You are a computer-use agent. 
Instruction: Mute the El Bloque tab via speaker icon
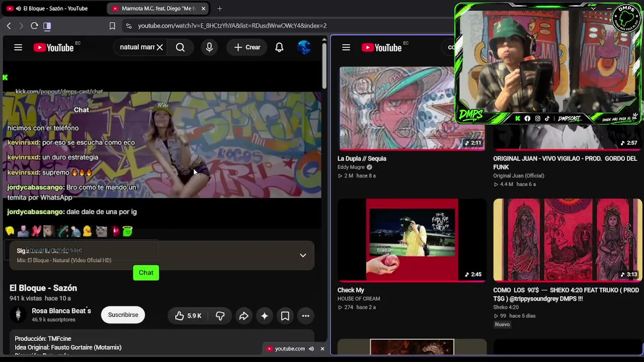click(19, 9)
